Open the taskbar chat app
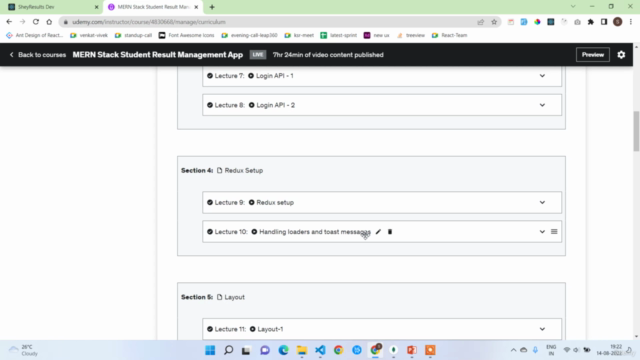The image size is (640, 360). (265, 350)
